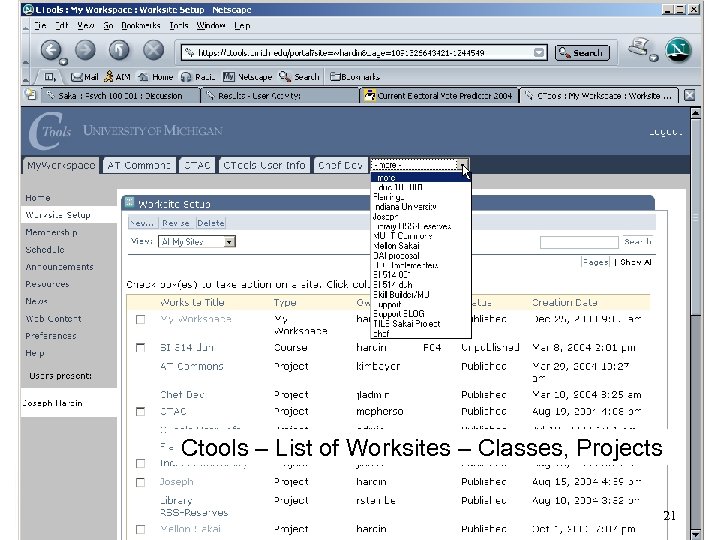Click the worksite search text field
The image size is (720, 540).
pyautogui.click(x=579, y=242)
